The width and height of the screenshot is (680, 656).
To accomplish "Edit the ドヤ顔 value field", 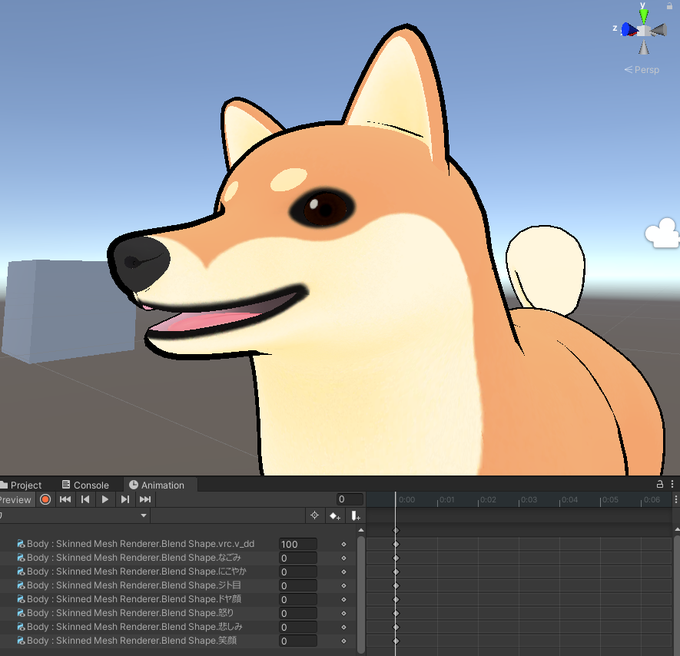I will click(298, 600).
